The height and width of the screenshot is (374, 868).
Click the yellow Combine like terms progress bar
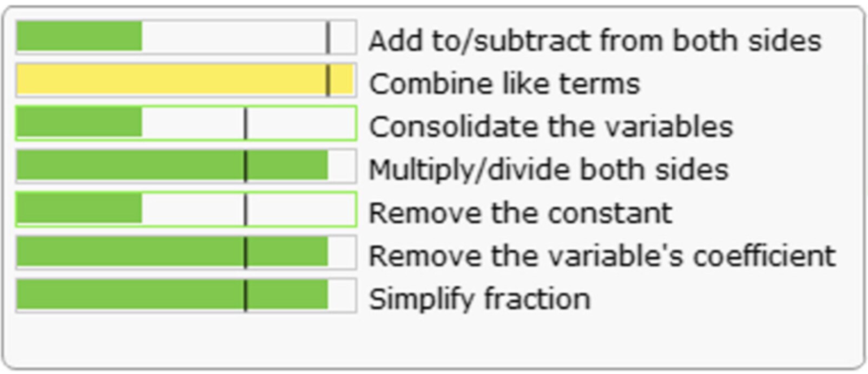click(186, 80)
